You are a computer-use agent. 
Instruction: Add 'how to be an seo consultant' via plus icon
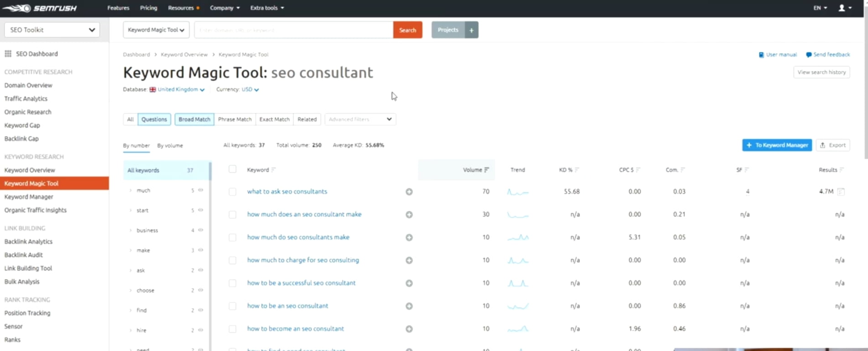coord(409,306)
